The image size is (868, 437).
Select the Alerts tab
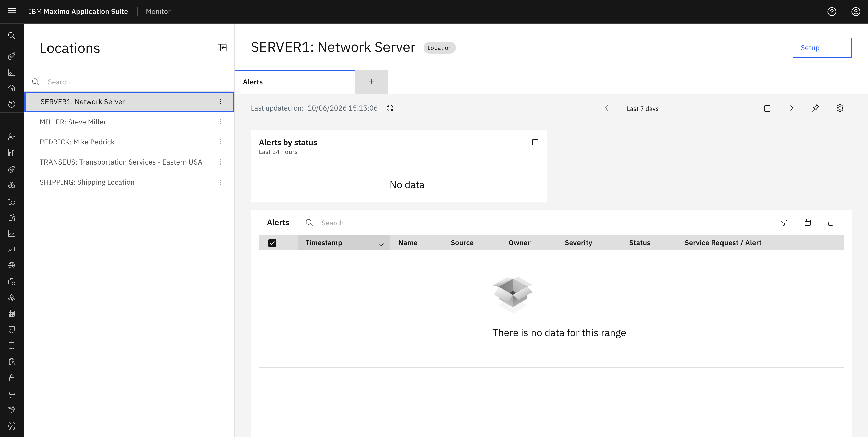click(x=295, y=82)
